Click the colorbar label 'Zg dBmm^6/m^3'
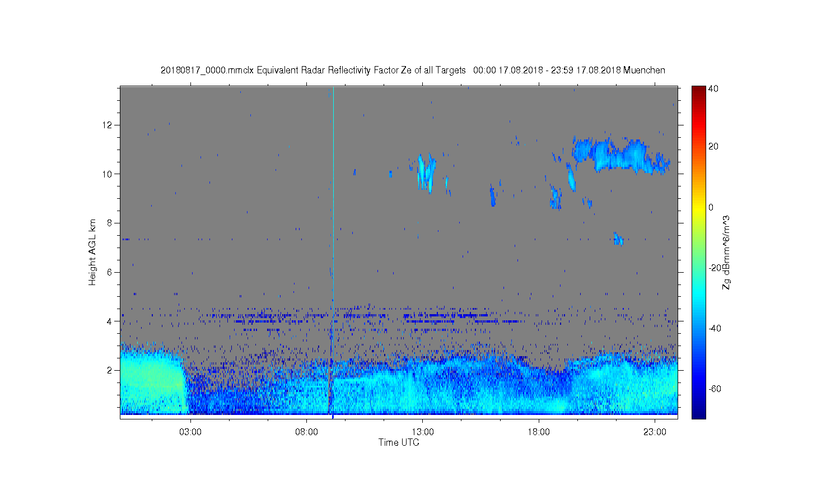 click(x=726, y=252)
